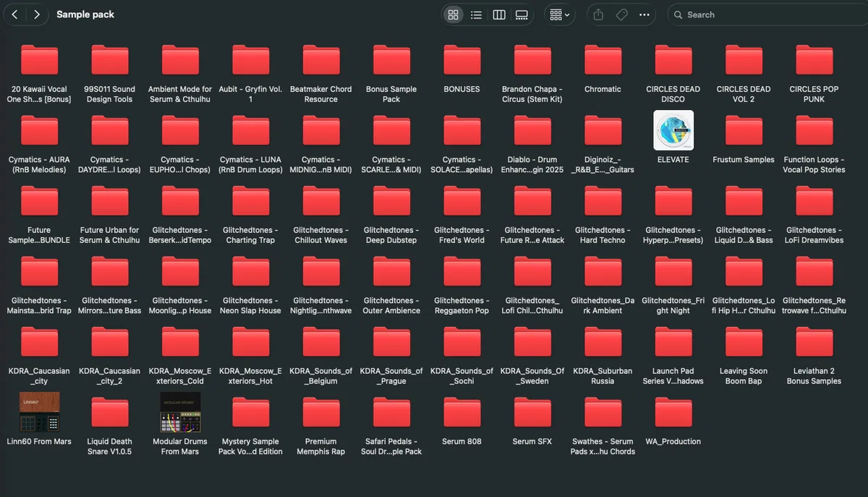Open the group-by options dropdown
Image resolution: width=868 pixels, height=497 pixels.
tap(560, 14)
